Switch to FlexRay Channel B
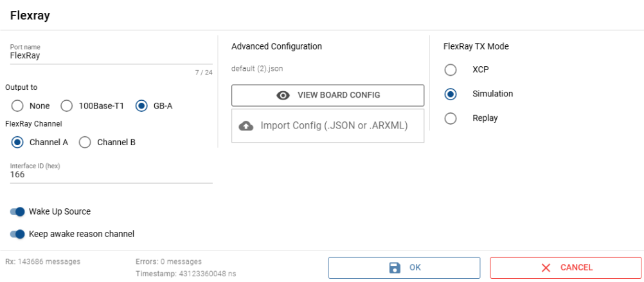Screen dimensions: 644x282 click(85, 142)
